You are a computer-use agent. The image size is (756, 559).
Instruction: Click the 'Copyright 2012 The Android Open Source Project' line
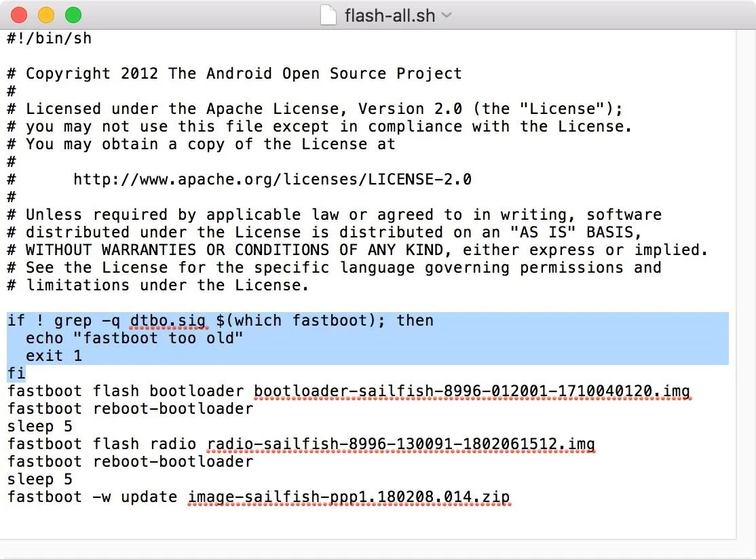pos(234,73)
